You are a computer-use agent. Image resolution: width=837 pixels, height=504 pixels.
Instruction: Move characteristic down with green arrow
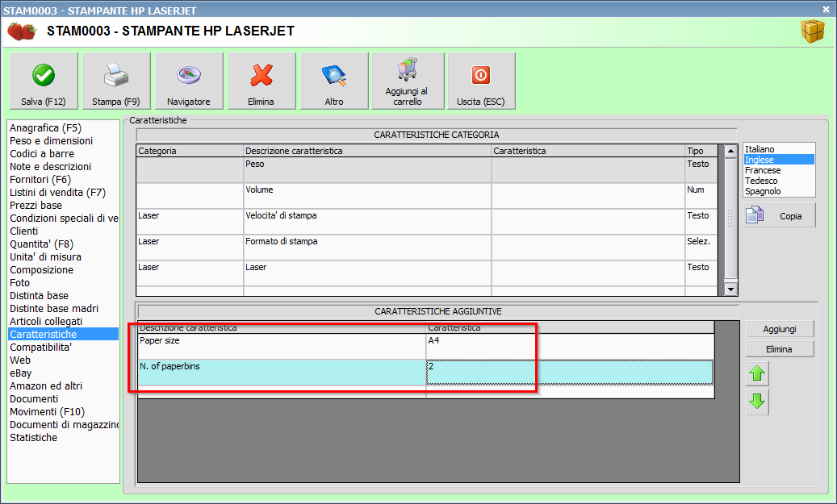757,402
